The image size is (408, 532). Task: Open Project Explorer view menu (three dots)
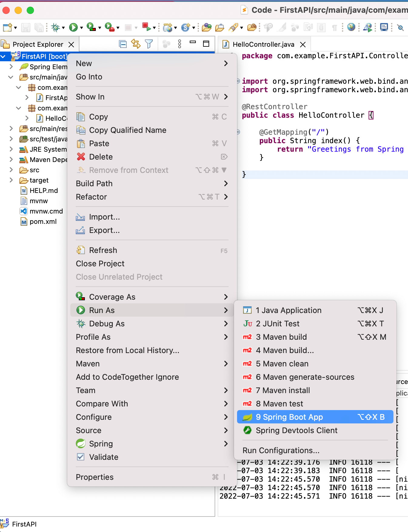pyautogui.click(x=180, y=44)
